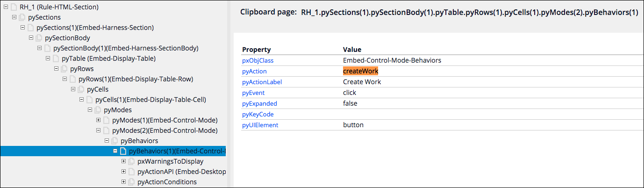
Task: Click the pyUIElement property link
Action: (260, 125)
